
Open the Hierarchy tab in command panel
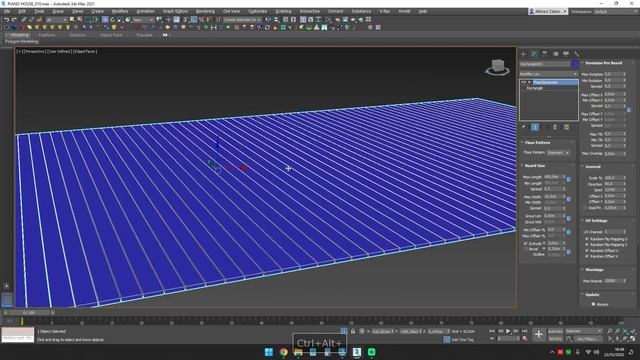pyautogui.click(x=545, y=53)
